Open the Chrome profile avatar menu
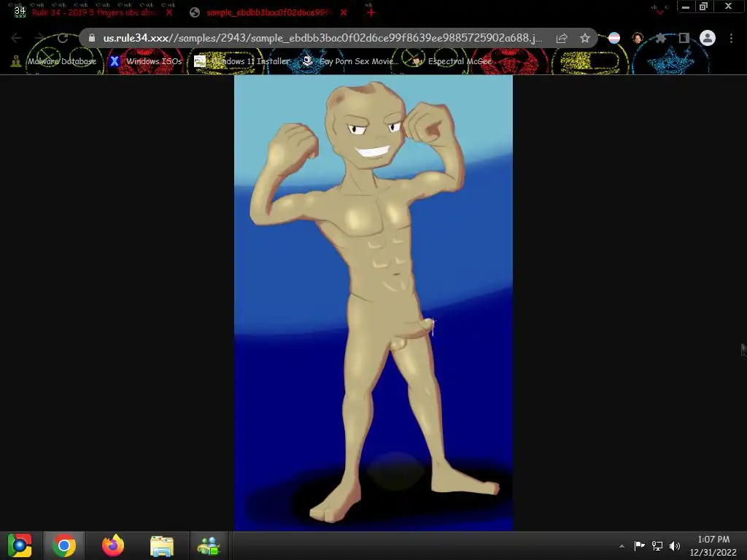Viewport: 747px width, 560px height. [708, 38]
